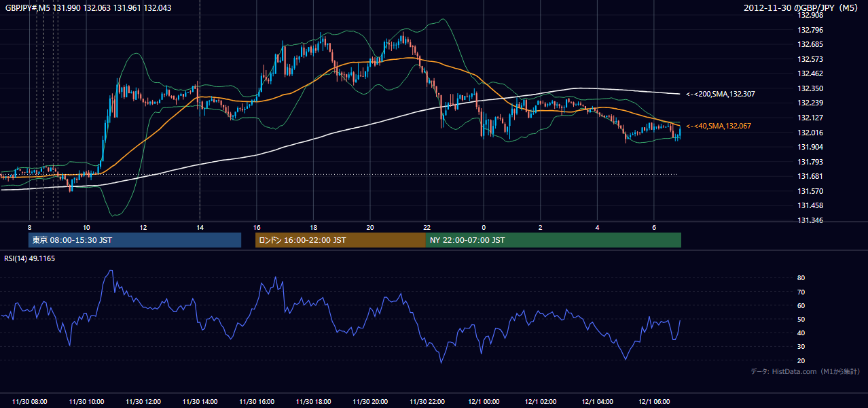
Task: Click RSI scale level 80
Action: tap(801, 278)
